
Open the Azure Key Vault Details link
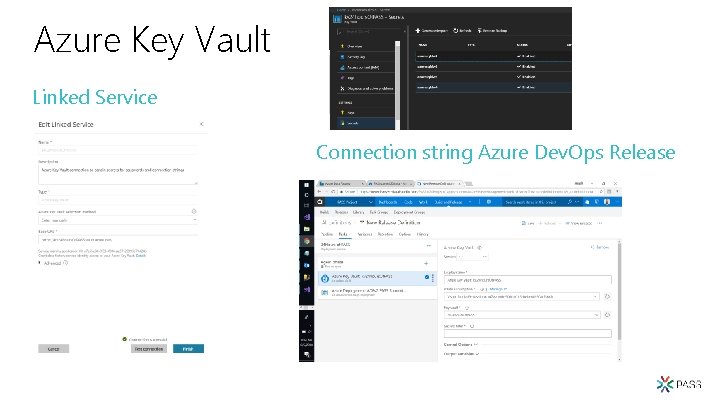pyautogui.click(x=141, y=256)
